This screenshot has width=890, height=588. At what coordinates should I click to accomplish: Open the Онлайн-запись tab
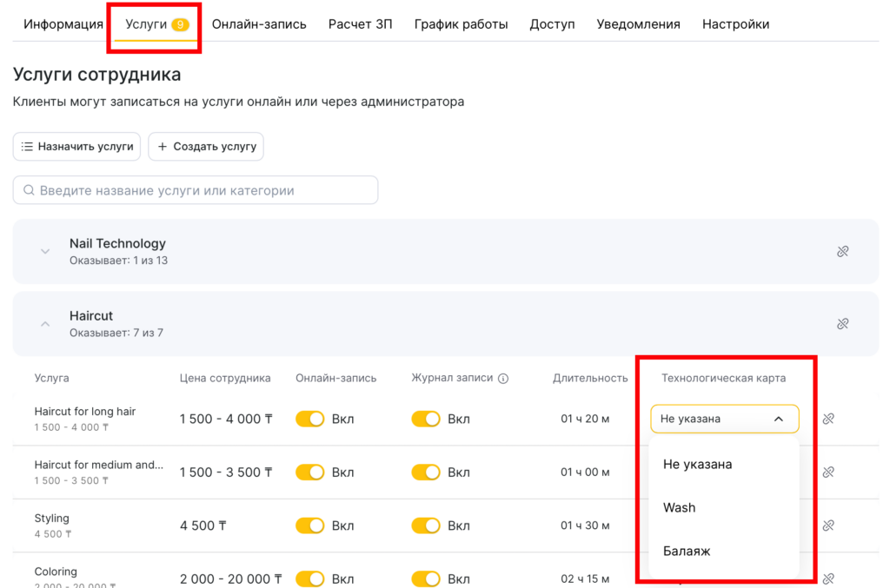coord(259,24)
